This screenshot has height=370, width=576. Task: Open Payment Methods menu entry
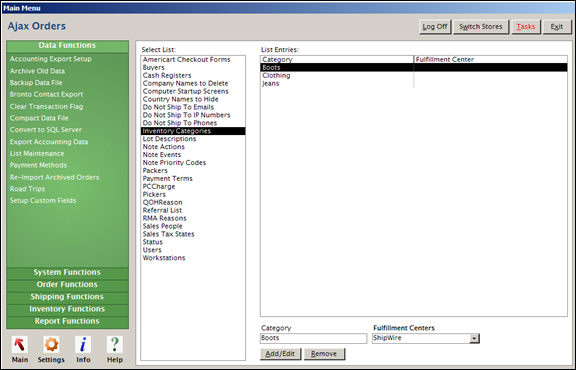click(38, 165)
